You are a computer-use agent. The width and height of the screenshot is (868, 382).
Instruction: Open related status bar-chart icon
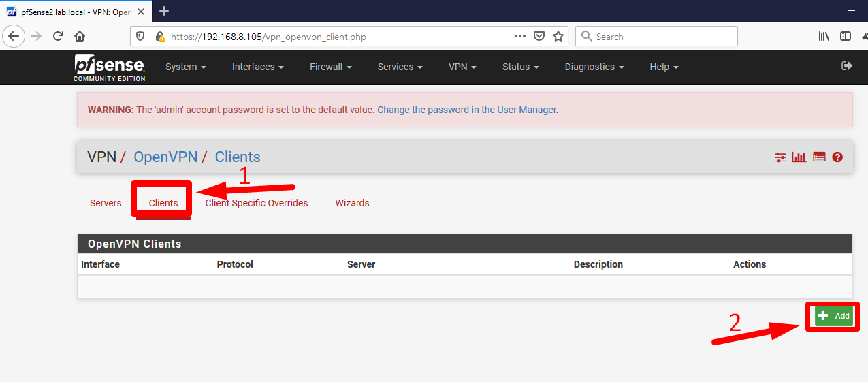(x=799, y=157)
